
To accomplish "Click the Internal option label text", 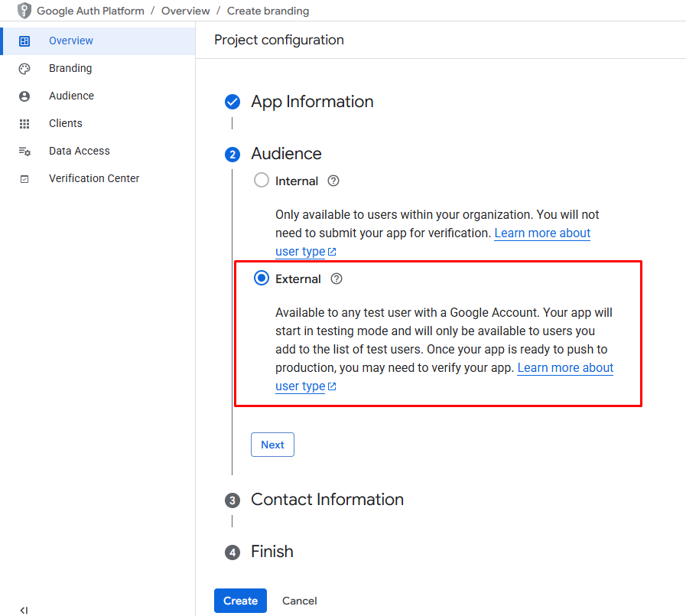I will 297,181.
